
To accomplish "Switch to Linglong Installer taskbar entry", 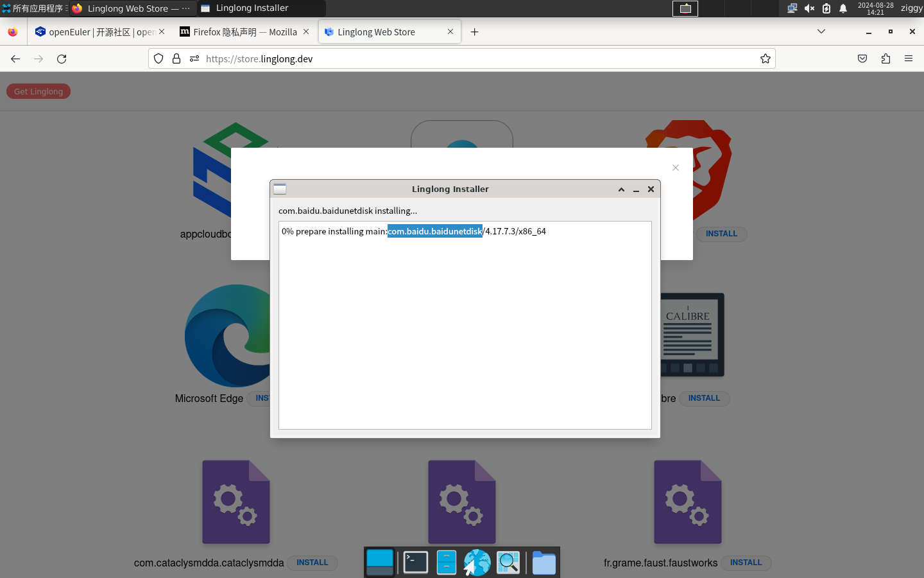I will [262, 8].
